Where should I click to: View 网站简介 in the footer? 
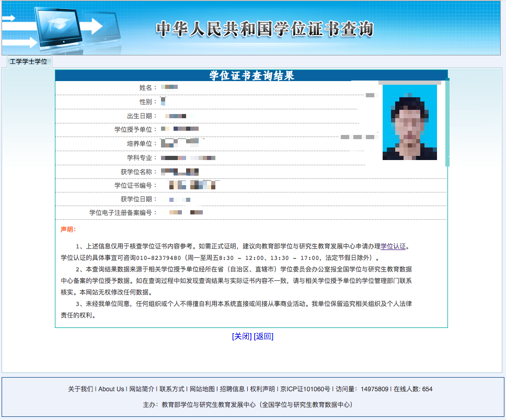click(140, 389)
